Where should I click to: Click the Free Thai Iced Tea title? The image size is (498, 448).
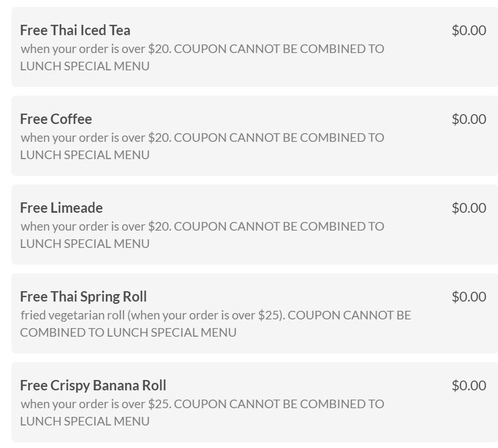(75, 30)
